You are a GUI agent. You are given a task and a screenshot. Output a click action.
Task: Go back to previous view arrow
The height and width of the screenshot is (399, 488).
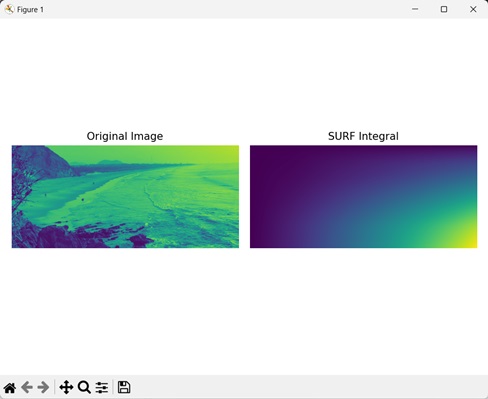tap(27, 388)
